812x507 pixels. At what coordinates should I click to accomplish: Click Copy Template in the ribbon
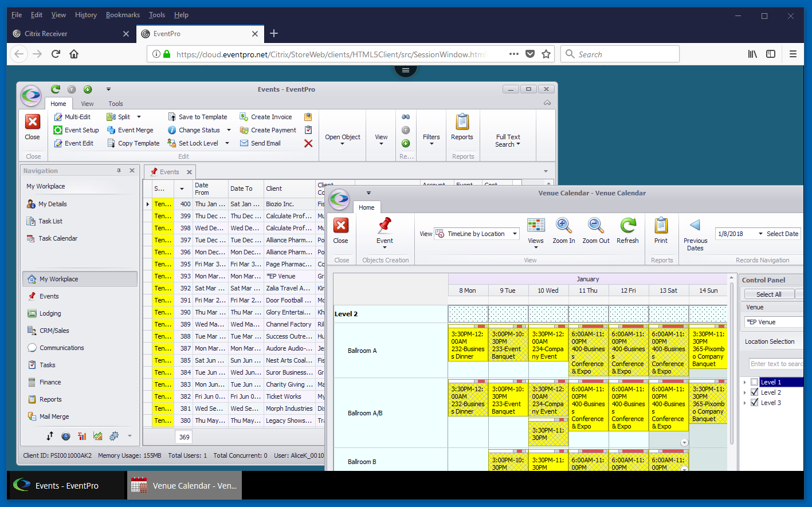pos(134,143)
